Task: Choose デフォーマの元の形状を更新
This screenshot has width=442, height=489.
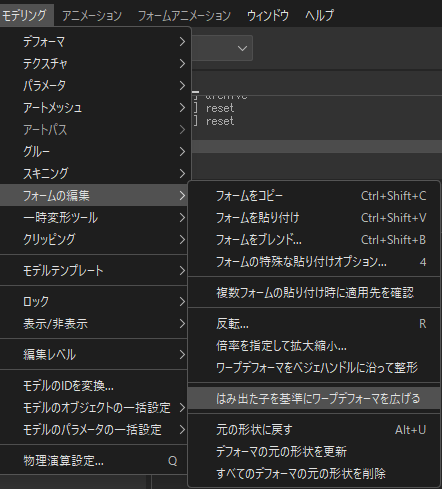Action: (x=314, y=452)
